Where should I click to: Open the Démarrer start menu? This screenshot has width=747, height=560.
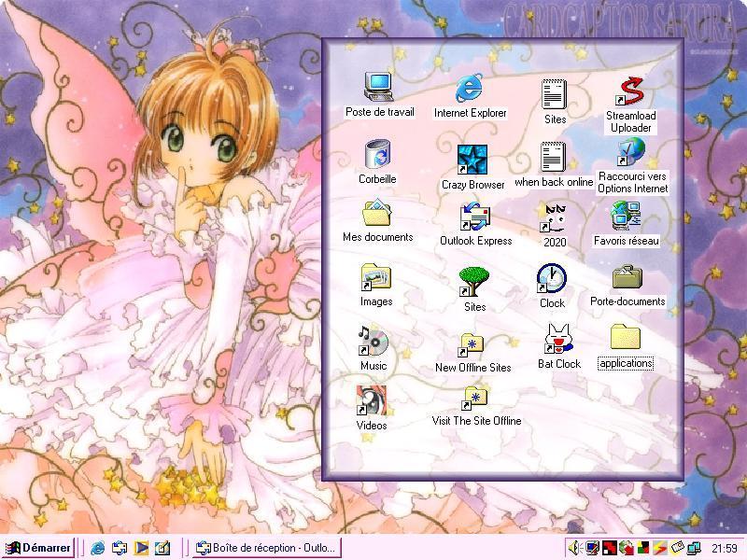click(38, 548)
